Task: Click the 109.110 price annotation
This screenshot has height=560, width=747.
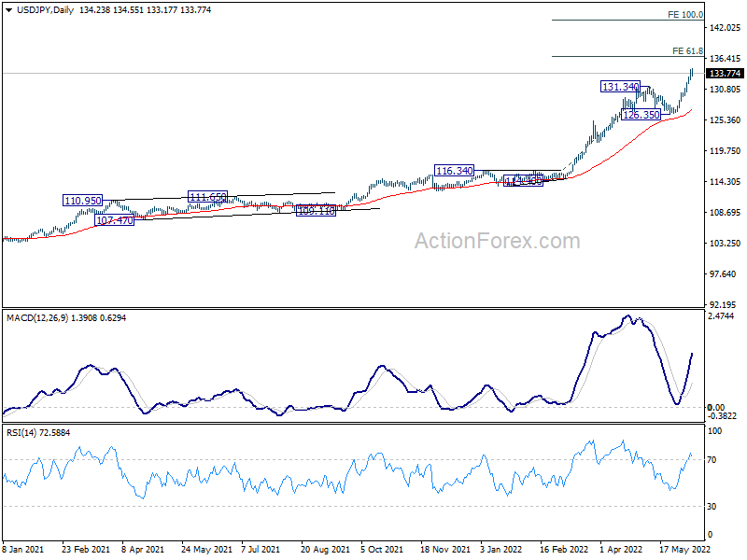Action: coord(315,212)
